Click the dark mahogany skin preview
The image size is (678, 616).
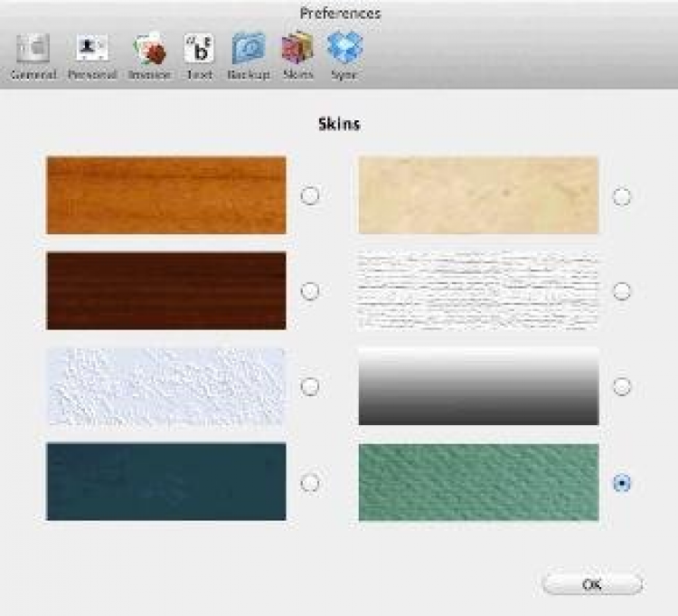pos(166,290)
